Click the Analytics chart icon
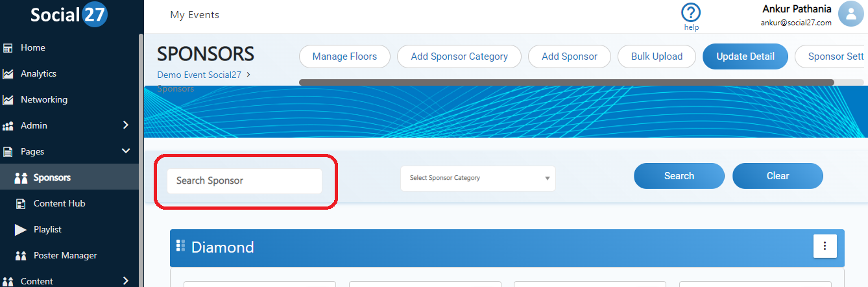The width and height of the screenshot is (868, 287). (x=8, y=74)
